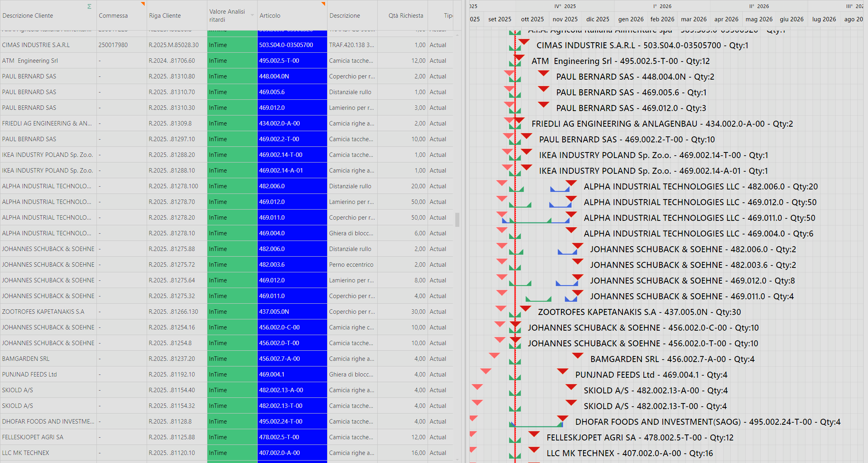The height and width of the screenshot is (463, 868).
Task: Click red marker on CIMAS INDUSTRIE Gantt row
Action: point(524,42)
